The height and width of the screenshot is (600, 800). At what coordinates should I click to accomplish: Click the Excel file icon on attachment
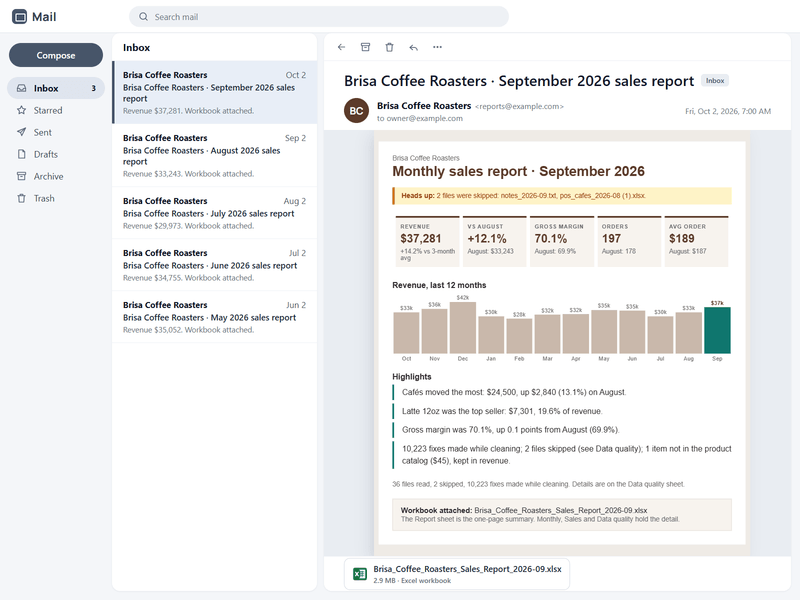360,574
